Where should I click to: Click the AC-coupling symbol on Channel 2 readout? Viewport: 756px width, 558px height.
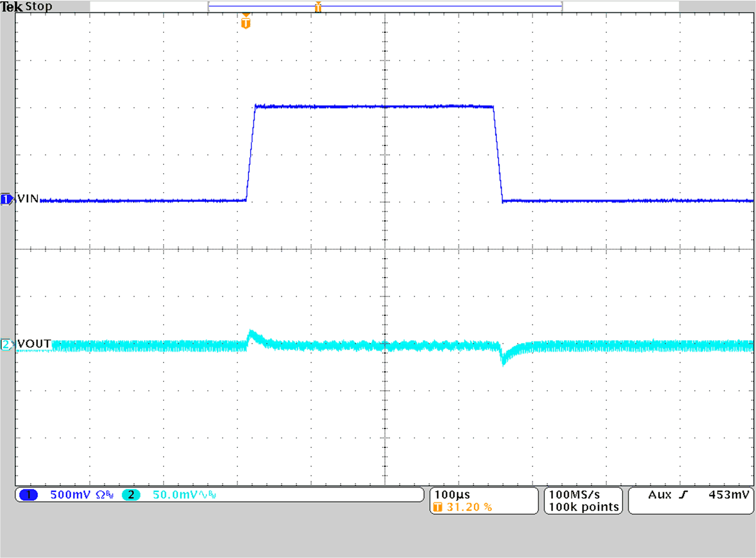pyautogui.click(x=202, y=494)
